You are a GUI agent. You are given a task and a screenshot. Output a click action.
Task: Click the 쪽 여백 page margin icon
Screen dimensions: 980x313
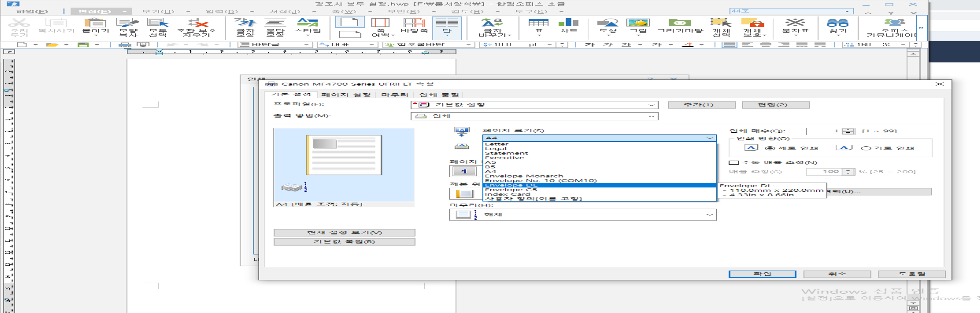click(x=380, y=23)
